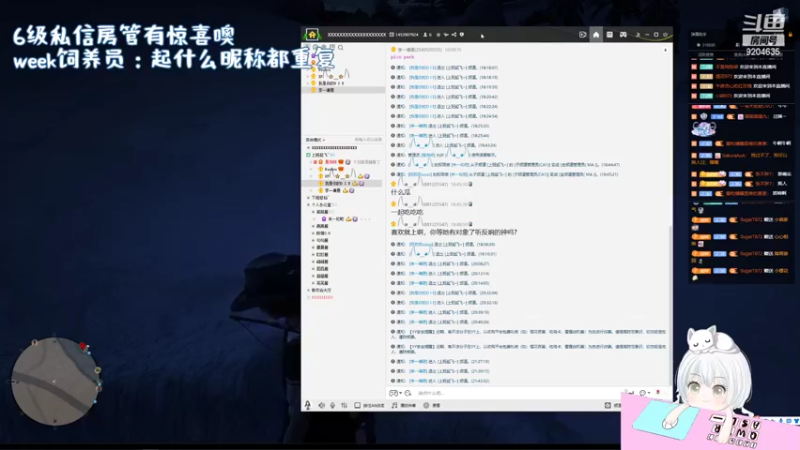Open the video playback icon in the title bar
Screen dimensions: 800x450
point(583,35)
